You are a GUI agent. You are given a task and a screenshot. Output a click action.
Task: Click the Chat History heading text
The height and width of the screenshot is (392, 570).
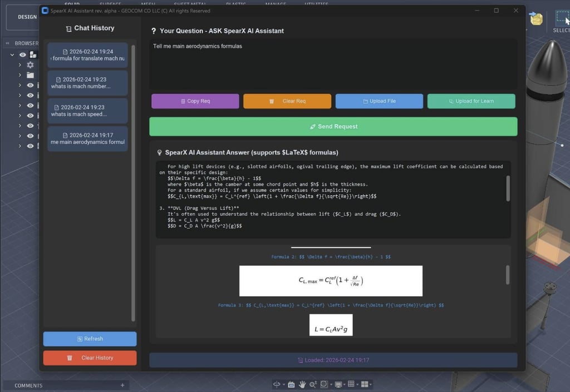pyautogui.click(x=94, y=28)
